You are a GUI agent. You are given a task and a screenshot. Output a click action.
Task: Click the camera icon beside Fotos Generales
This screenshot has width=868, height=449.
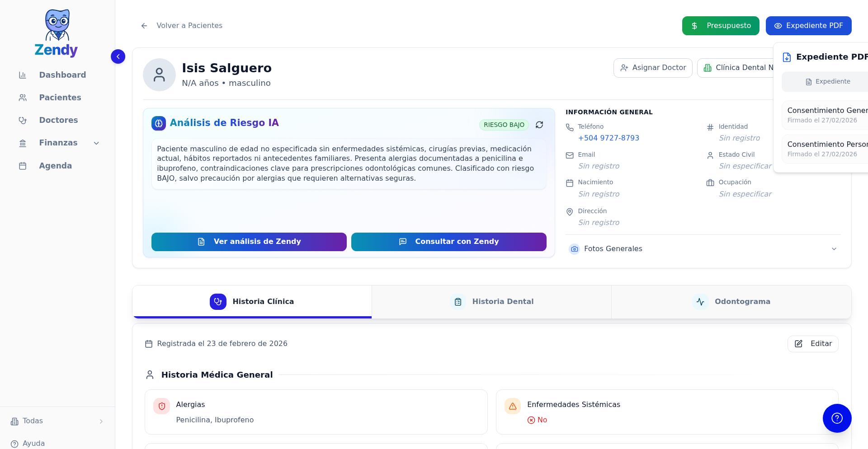574,249
